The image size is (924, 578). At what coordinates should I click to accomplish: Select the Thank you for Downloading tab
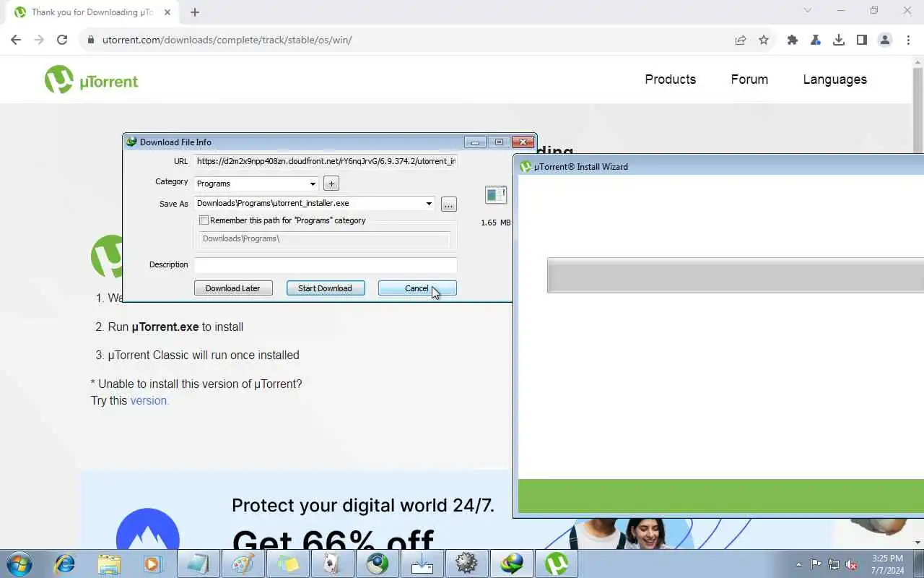click(94, 12)
